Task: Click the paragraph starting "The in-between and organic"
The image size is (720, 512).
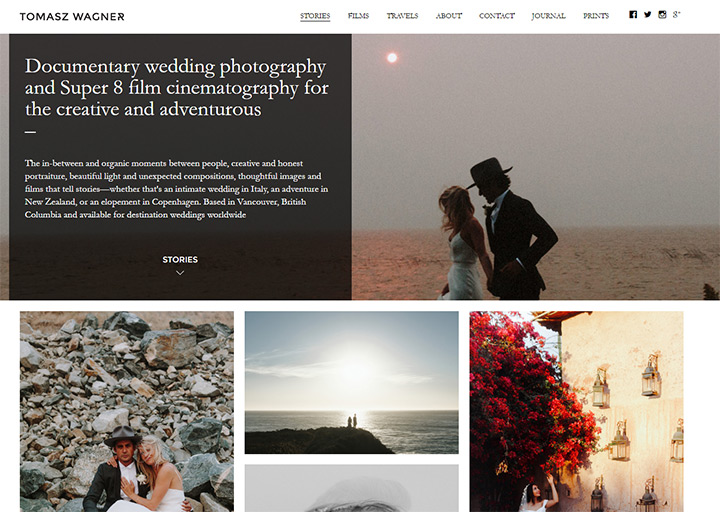Action: (176, 189)
